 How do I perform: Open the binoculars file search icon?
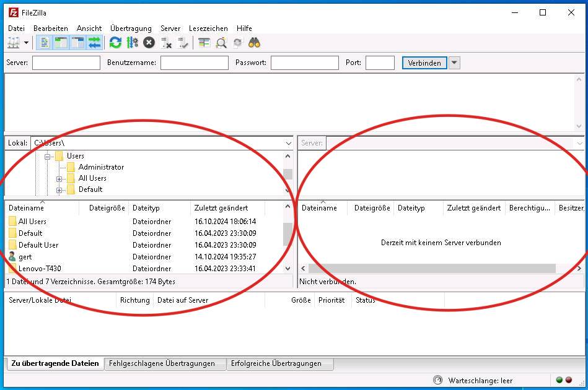pyautogui.click(x=254, y=43)
